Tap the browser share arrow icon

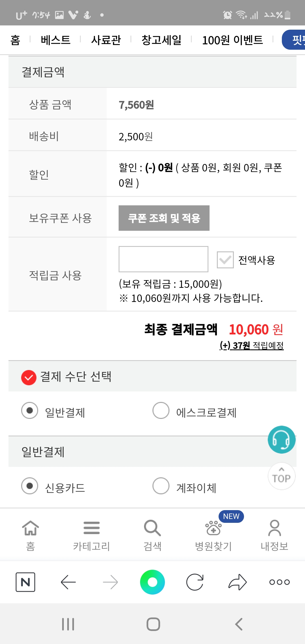coord(237,582)
